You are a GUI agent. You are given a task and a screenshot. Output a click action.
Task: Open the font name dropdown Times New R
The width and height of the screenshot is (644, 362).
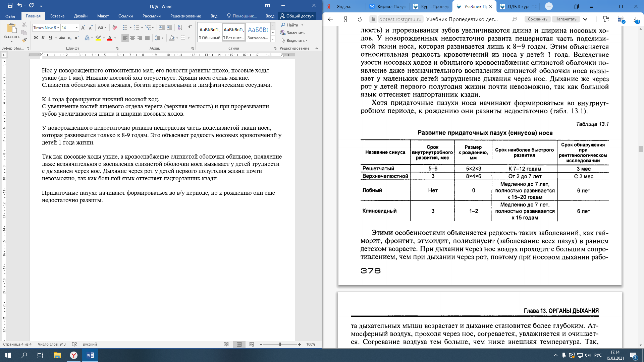click(x=58, y=27)
